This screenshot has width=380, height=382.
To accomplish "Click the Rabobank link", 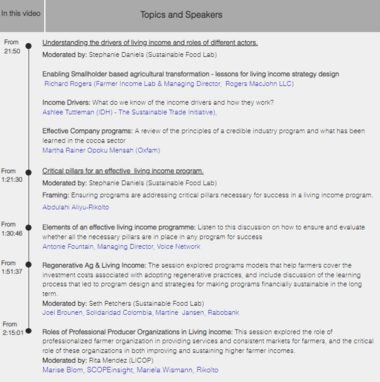I will (223, 313).
